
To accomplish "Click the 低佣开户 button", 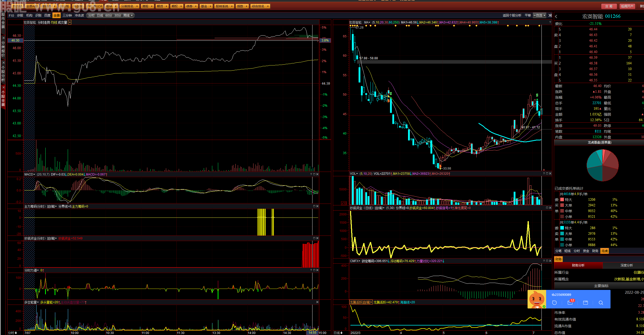I will [627, 6].
